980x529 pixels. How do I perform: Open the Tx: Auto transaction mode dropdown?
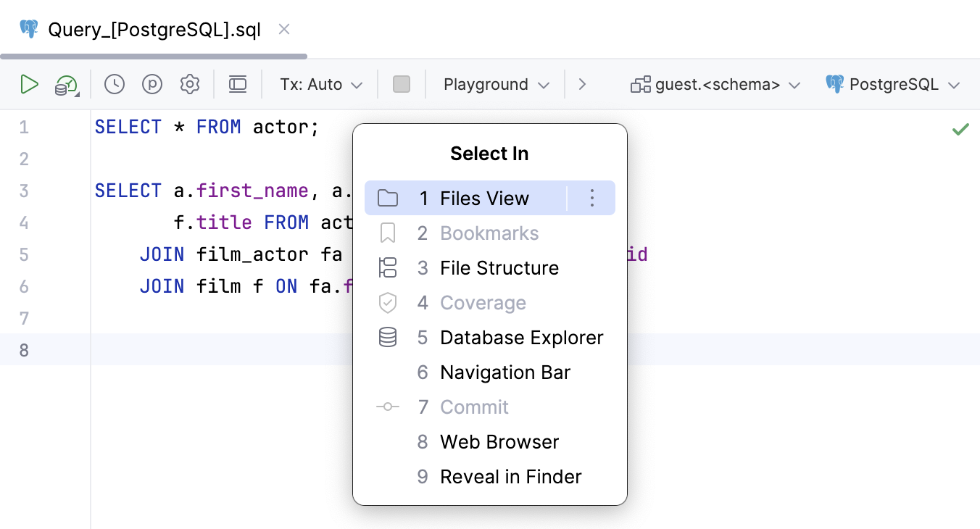tap(319, 84)
